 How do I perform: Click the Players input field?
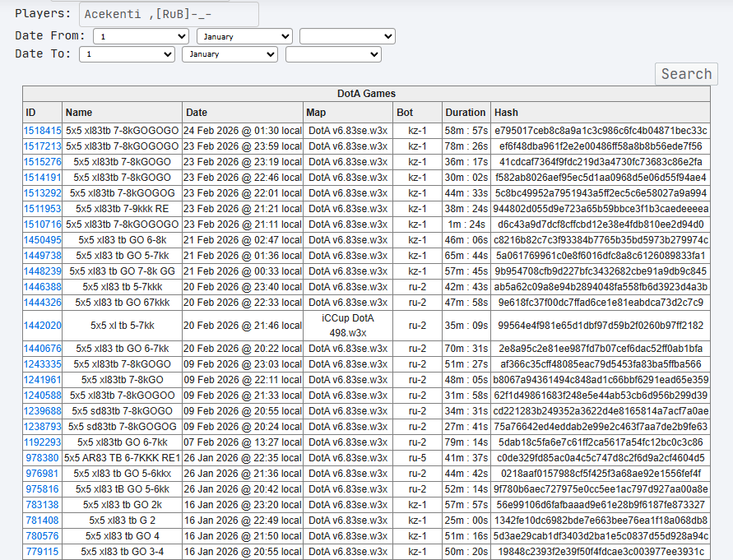tap(169, 14)
